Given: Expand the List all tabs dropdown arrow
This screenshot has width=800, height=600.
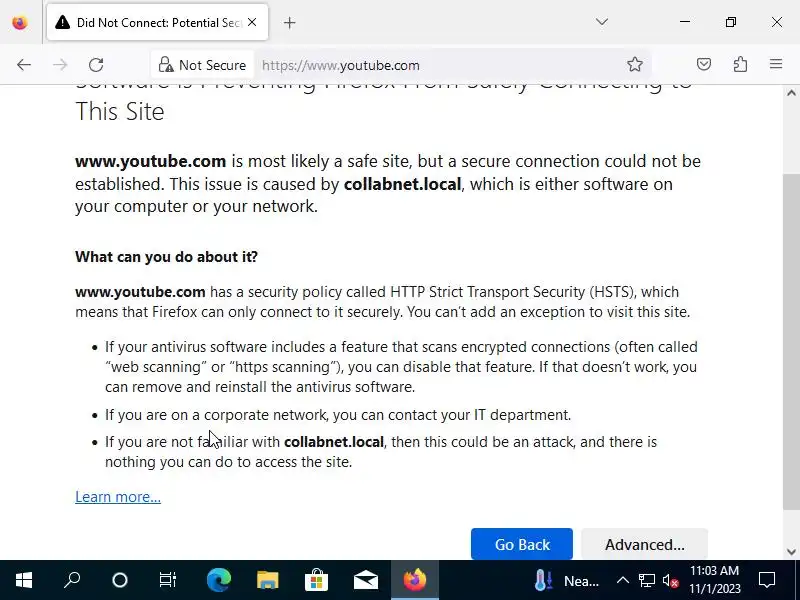Looking at the screenshot, I should click(602, 22).
